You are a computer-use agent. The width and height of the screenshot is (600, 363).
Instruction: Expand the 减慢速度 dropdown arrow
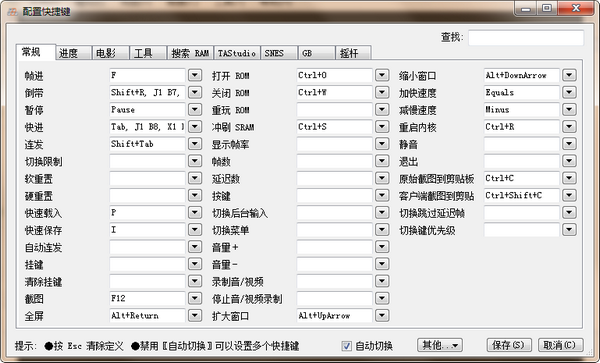(569, 109)
